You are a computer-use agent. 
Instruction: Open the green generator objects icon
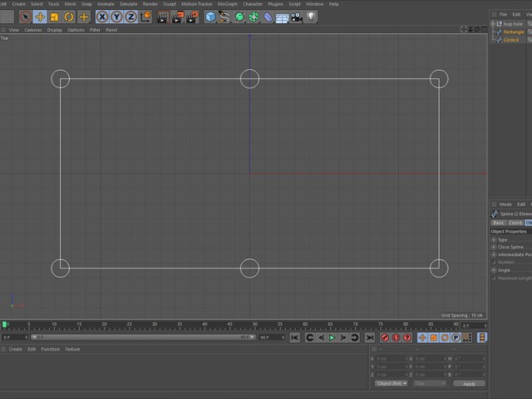[x=239, y=17]
